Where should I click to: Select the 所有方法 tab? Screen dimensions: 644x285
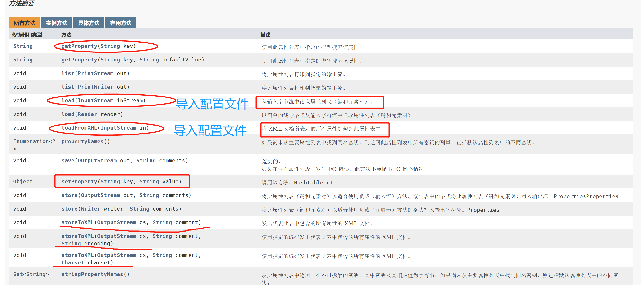coord(24,23)
